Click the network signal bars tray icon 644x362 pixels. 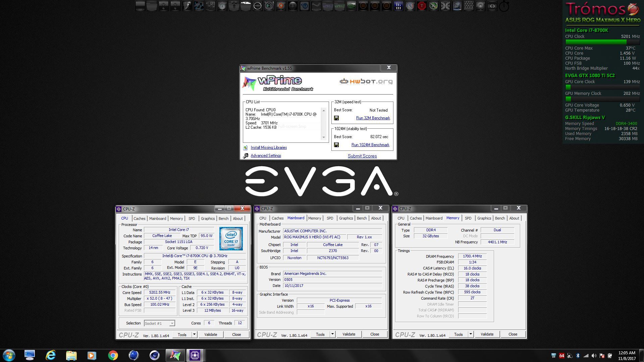(586, 356)
